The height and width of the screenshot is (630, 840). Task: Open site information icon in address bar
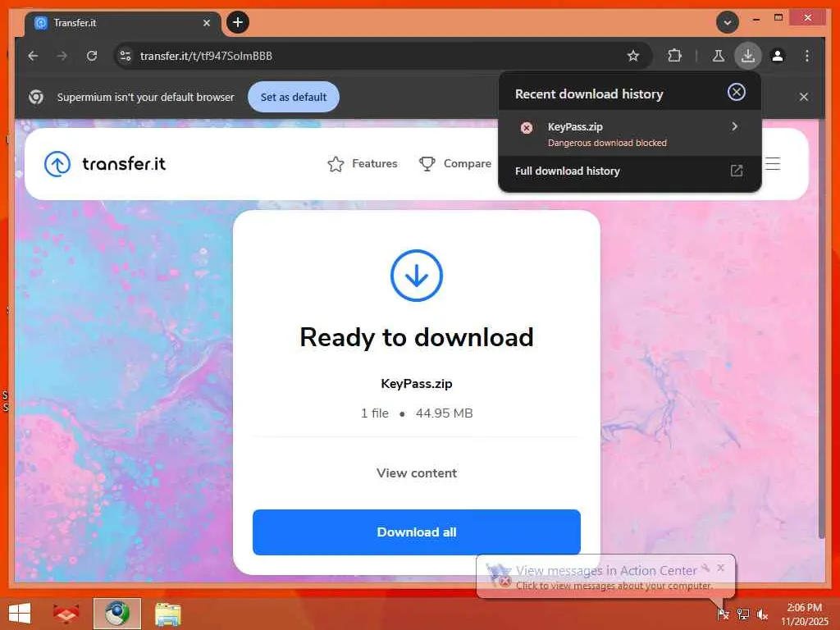pos(126,56)
